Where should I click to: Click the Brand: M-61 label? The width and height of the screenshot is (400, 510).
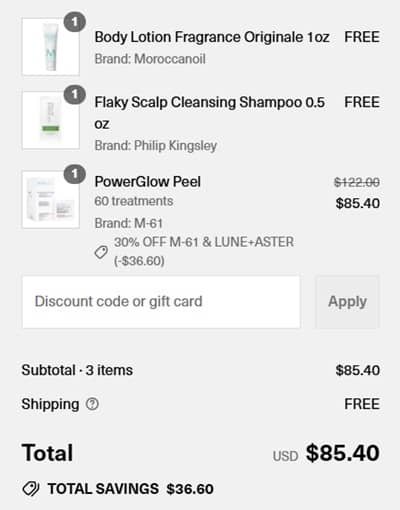pos(129,223)
